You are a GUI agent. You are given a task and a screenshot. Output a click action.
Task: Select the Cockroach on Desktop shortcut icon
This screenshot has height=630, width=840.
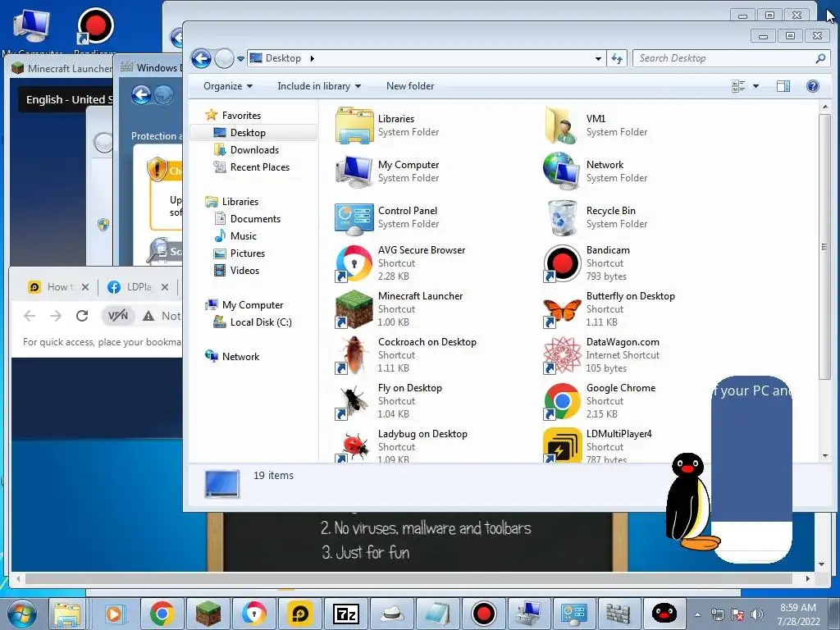click(354, 355)
